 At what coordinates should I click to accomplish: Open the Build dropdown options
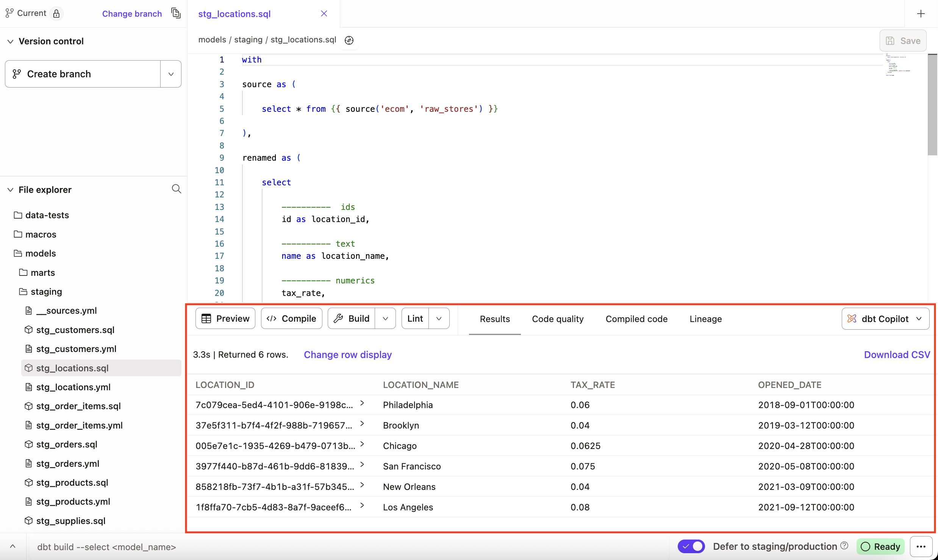[x=385, y=318]
